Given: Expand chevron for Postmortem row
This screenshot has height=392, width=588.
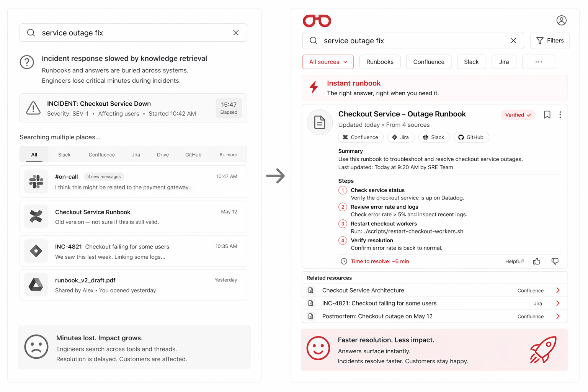Looking at the screenshot, I should click(558, 317).
